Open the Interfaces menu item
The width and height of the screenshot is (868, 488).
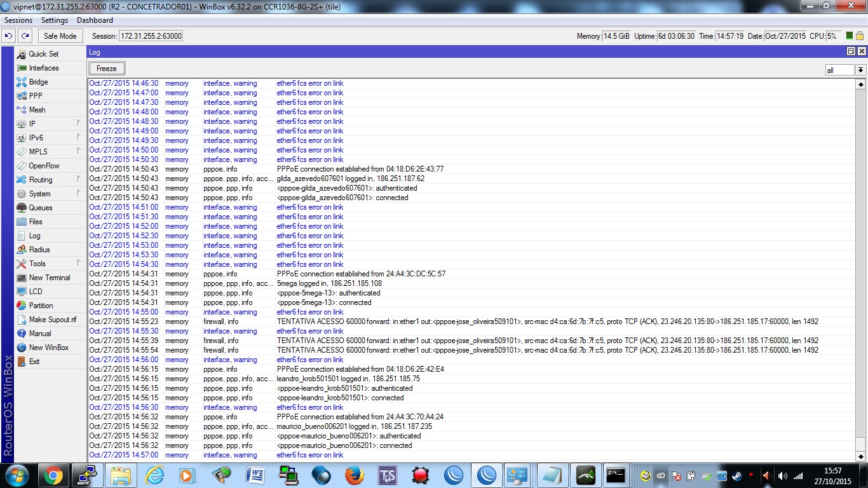click(43, 68)
